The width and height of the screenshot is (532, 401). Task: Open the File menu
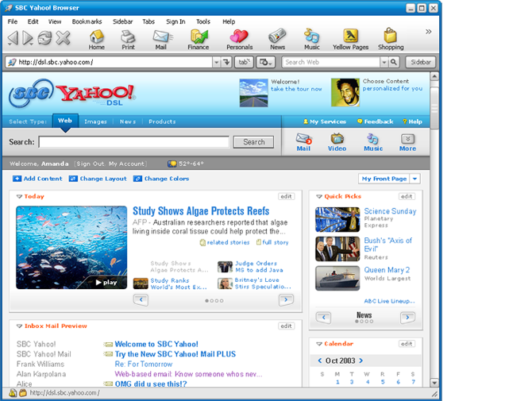tap(13, 21)
